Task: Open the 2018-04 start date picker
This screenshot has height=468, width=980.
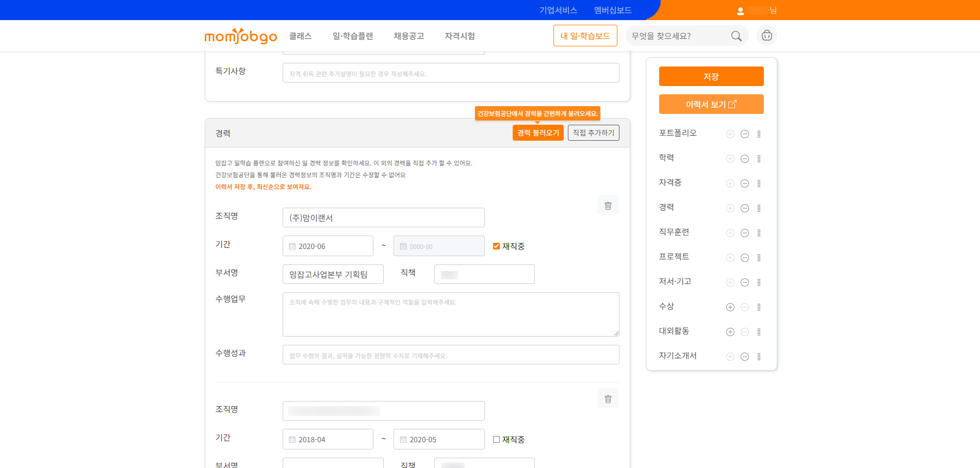Action: [x=328, y=440]
